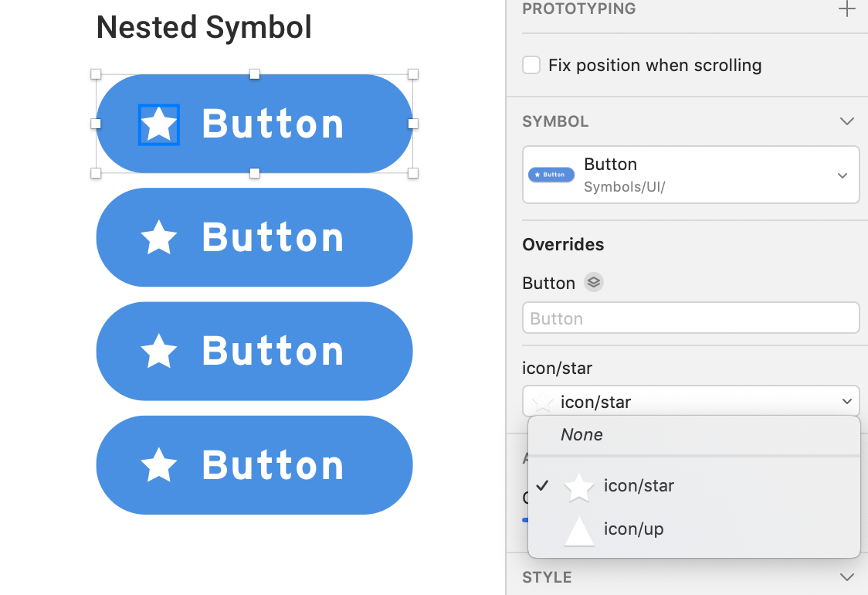Collapse the SYMBOL section

tap(847, 121)
